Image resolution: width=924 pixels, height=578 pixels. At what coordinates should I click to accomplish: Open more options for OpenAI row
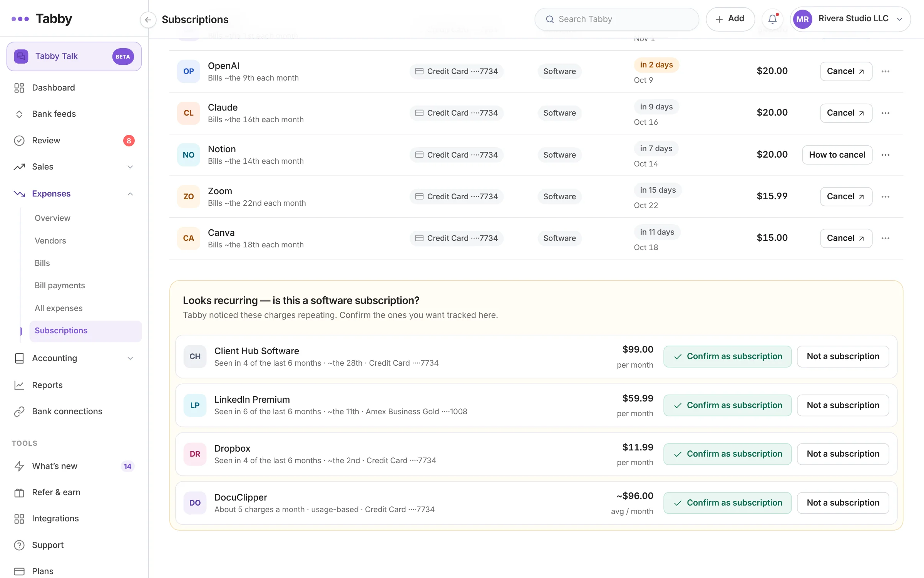coord(885,71)
